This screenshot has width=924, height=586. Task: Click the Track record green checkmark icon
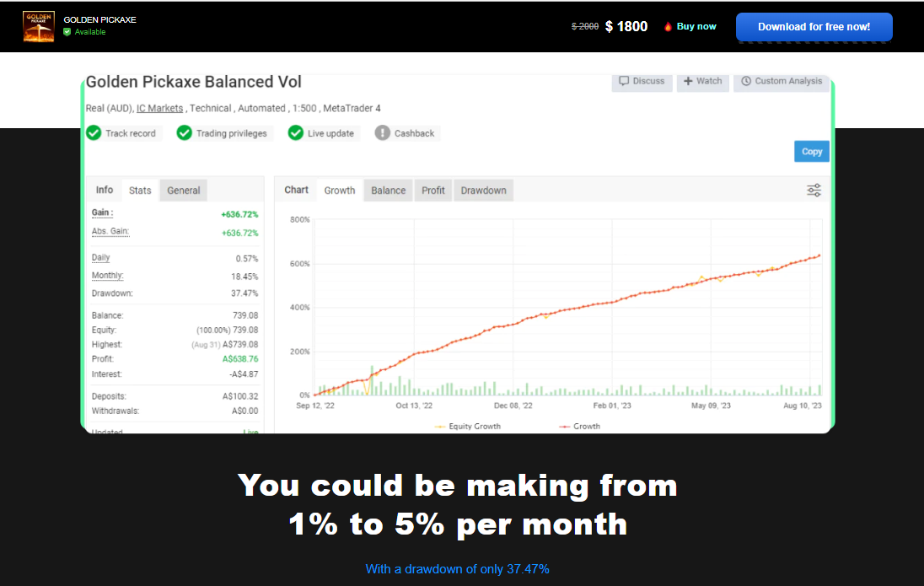click(x=94, y=133)
